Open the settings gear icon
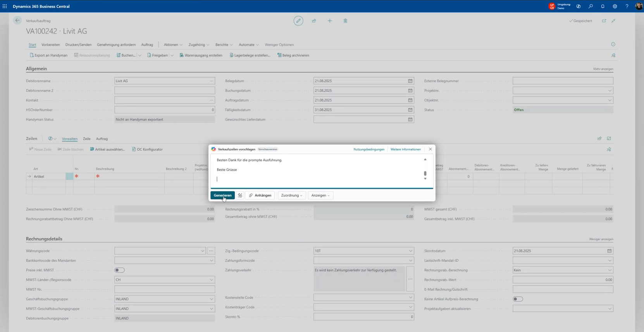This screenshot has height=332, width=644. click(615, 6)
